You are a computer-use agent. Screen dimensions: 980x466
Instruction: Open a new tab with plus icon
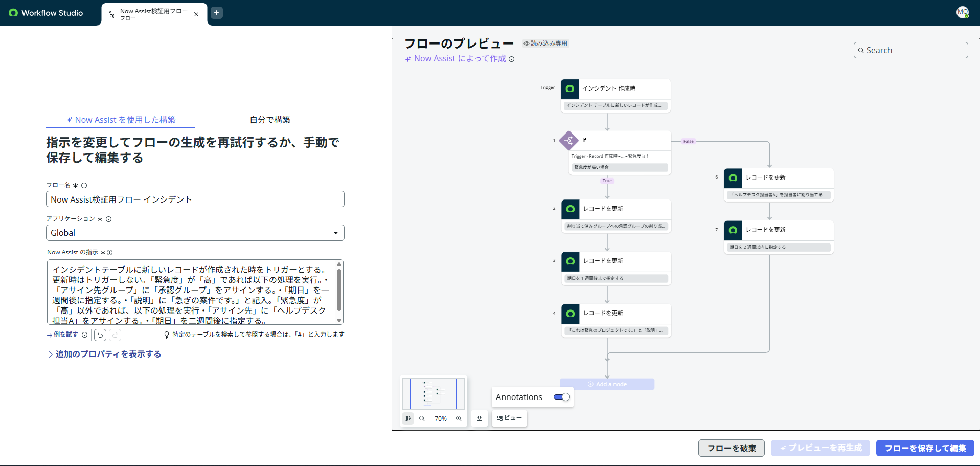pos(217,13)
